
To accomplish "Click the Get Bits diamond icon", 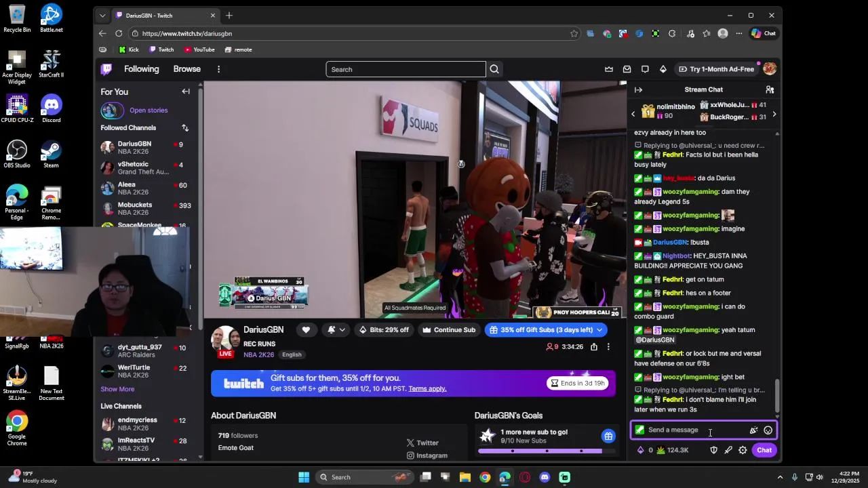I will tap(663, 69).
